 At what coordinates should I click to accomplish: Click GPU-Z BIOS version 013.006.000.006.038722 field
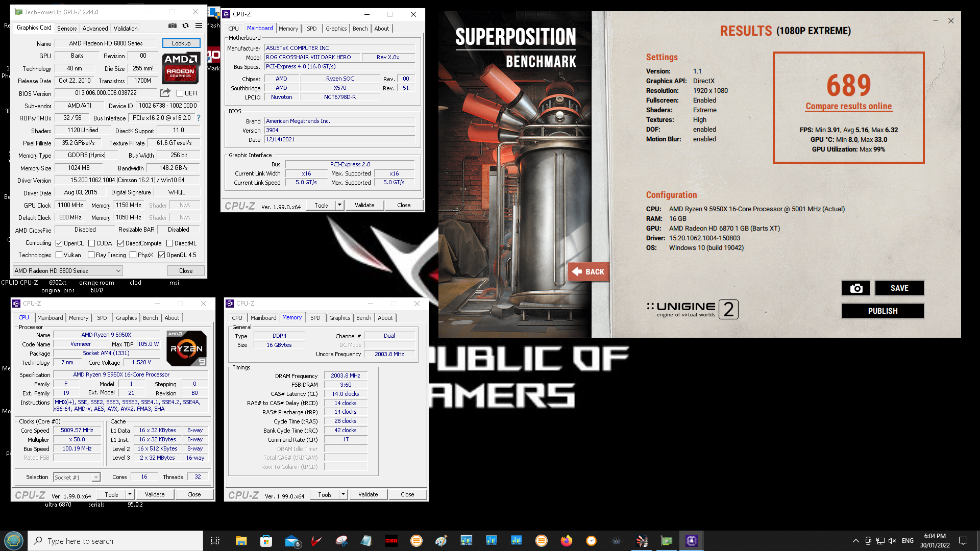point(106,93)
